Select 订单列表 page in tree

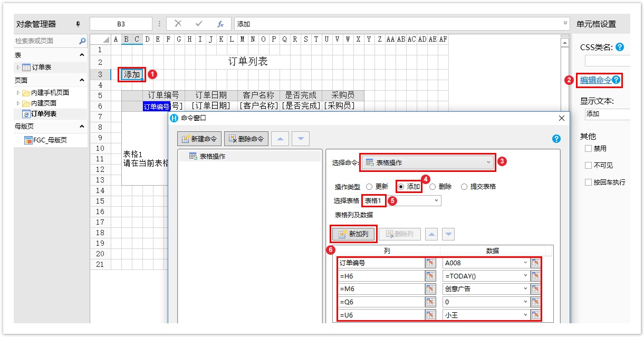pos(43,114)
